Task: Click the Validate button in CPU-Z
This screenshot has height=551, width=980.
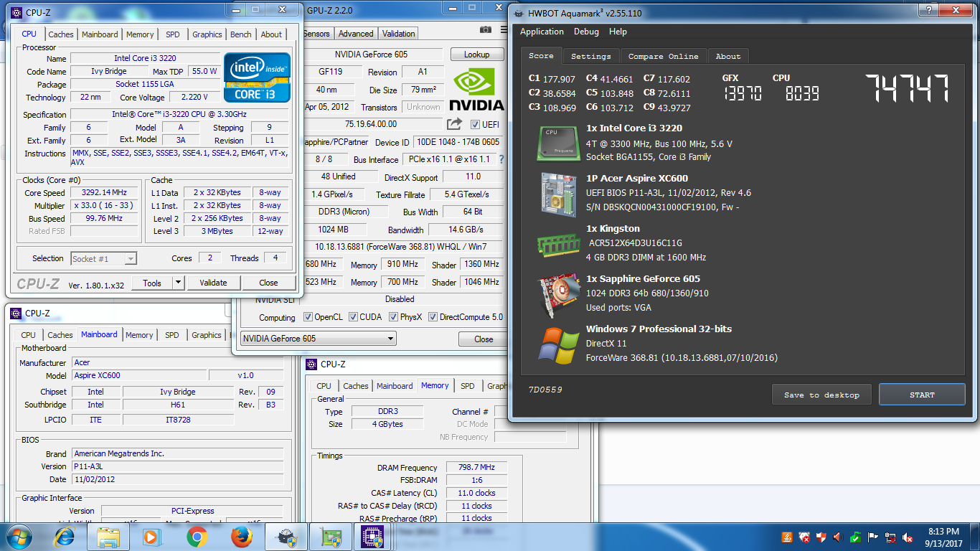Action: tap(213, 283)
